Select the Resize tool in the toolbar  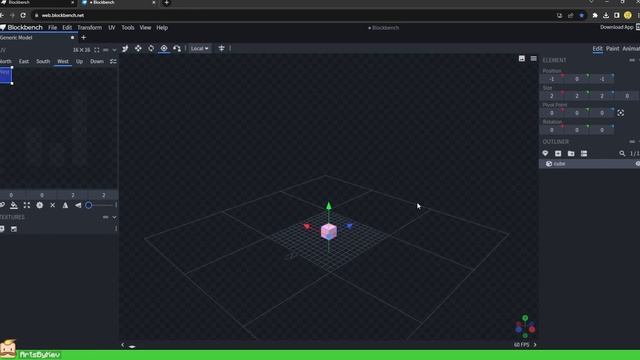point(138,48)
